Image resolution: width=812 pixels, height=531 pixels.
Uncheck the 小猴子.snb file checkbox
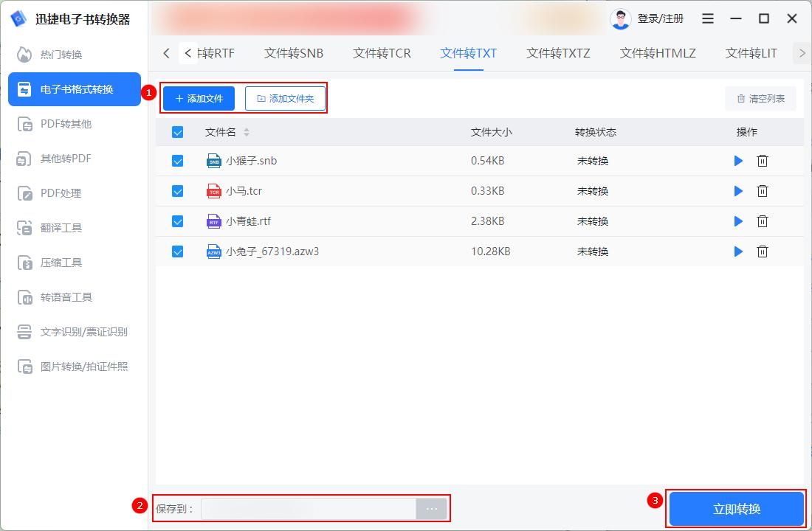tap(178, 161)
